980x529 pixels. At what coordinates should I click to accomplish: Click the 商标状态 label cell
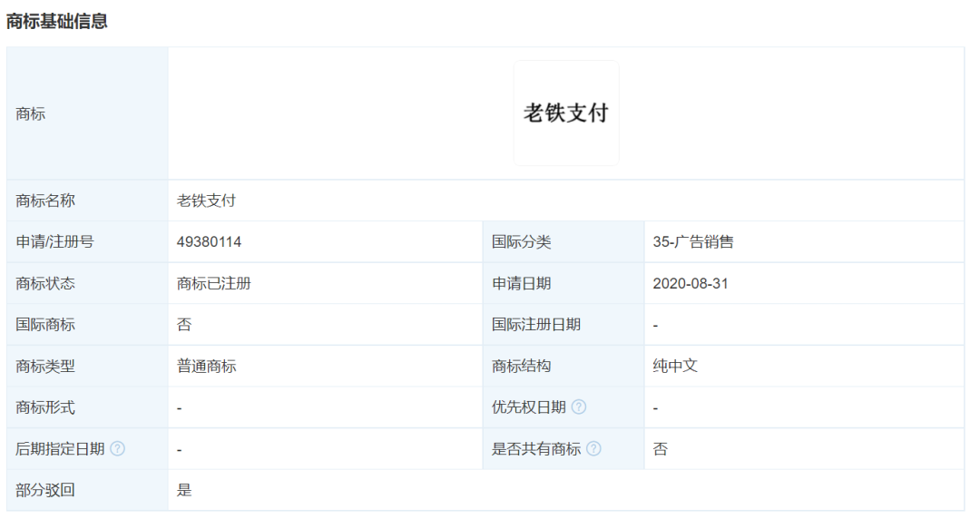click(45, 283)
